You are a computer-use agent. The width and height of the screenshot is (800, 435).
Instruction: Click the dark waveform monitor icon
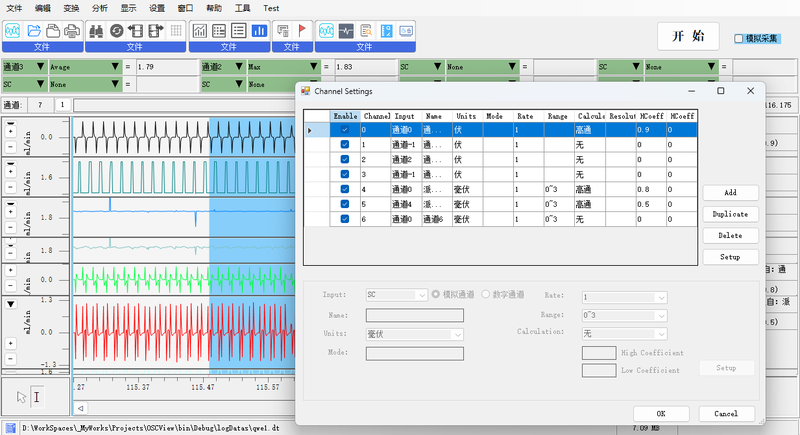(345, 31)
